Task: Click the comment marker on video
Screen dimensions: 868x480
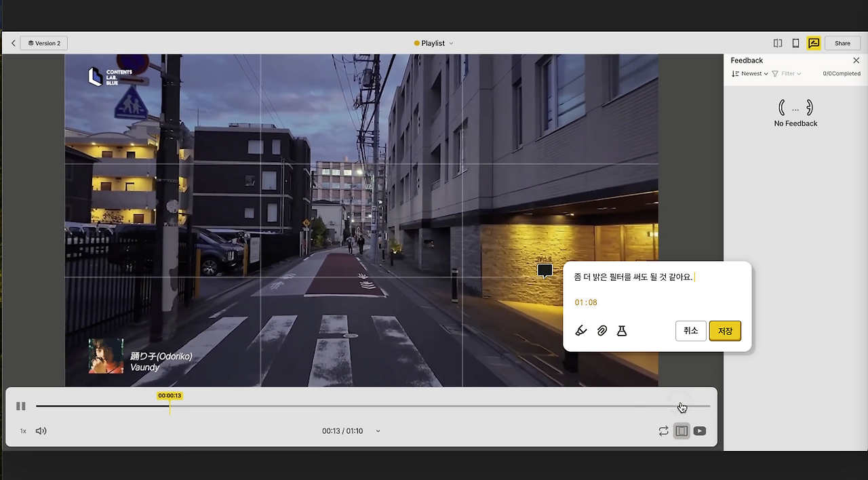Action: click(545, 271)
